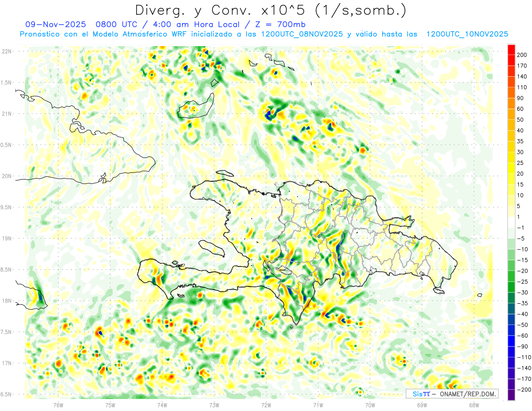Click the top red segment of the color scale

(511, 50)
